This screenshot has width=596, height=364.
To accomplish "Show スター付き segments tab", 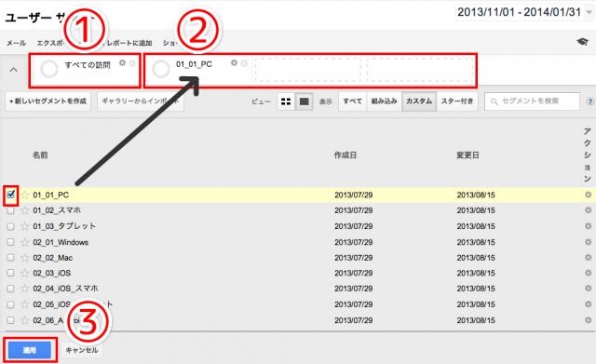I will (457, 101).
